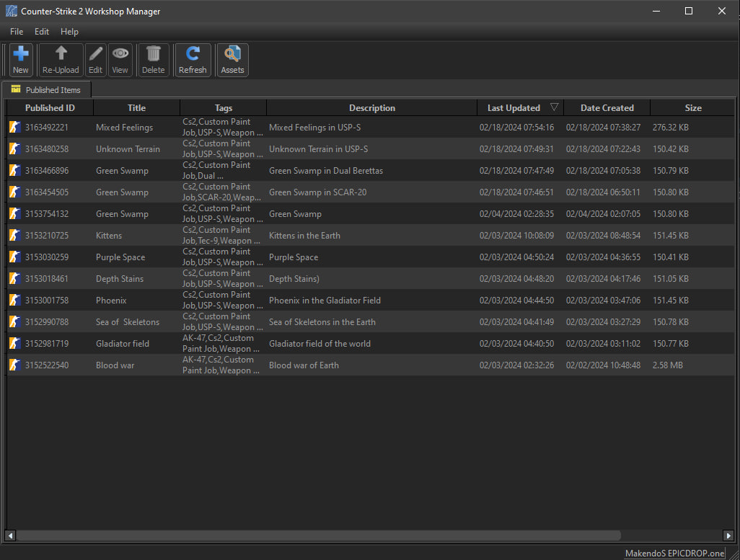Click the horizontal scrollbar right arrow
The image size is (740, 560).
(x=728, y=535)
